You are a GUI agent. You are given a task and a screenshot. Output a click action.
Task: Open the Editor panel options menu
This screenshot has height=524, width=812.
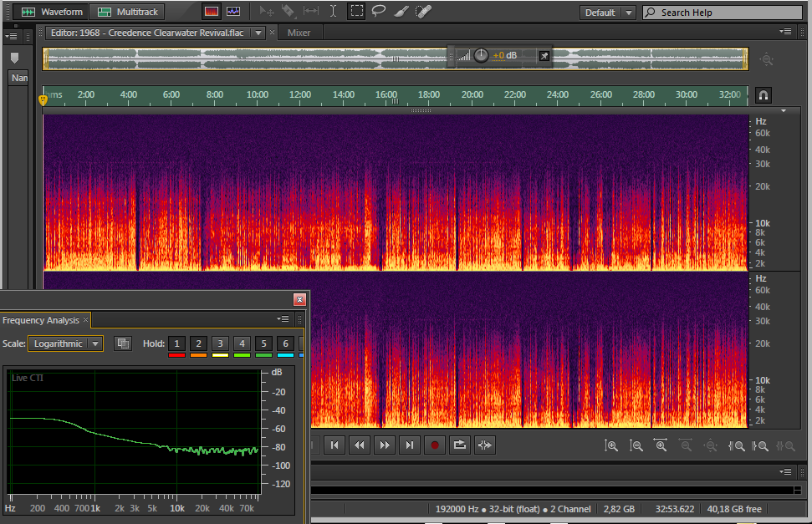[x=785, y=32]
